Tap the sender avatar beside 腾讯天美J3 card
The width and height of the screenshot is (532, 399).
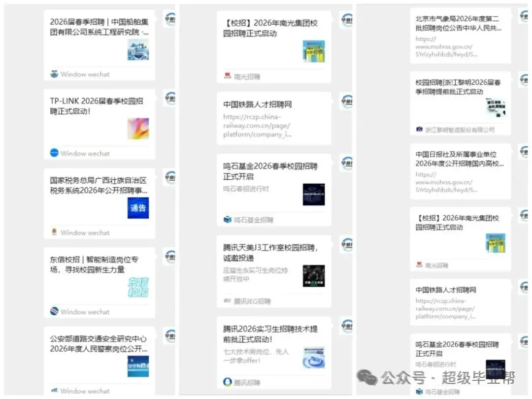click(x=347, y=245)
